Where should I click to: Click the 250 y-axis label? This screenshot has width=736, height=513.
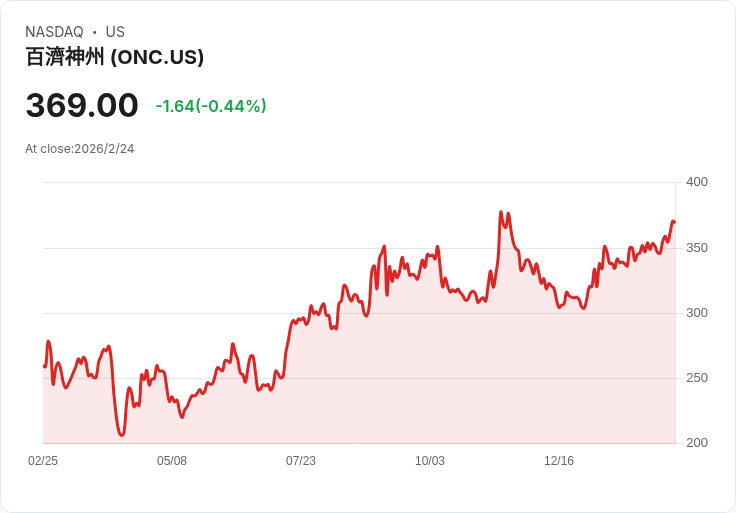(x=697, y=378)
